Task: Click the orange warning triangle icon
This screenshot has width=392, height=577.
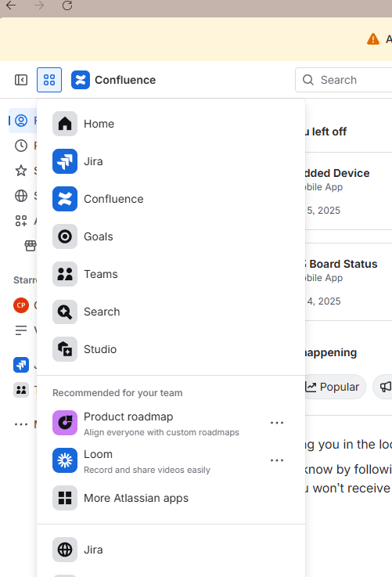Action: [x=373, y=39]
